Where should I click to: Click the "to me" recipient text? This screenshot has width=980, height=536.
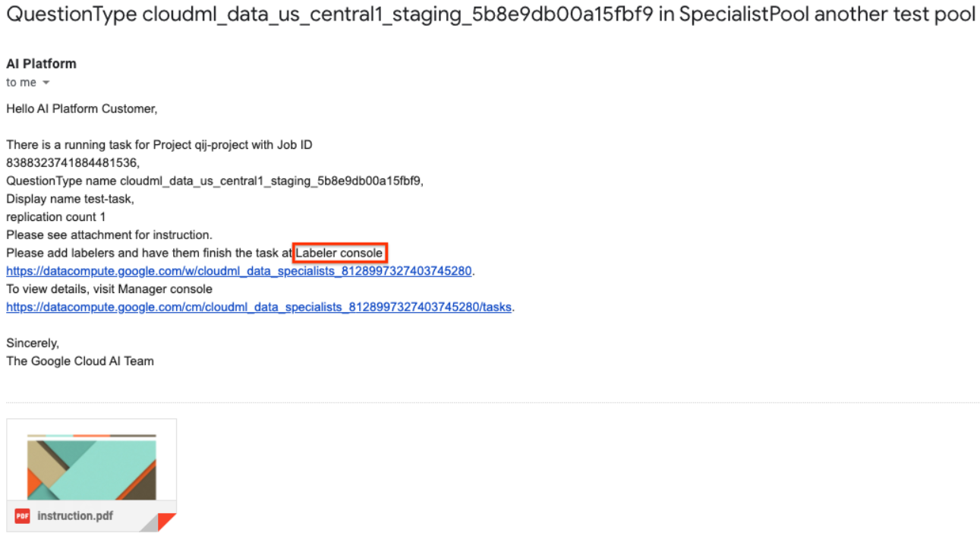pyautogui.click(x=21, y=83)
